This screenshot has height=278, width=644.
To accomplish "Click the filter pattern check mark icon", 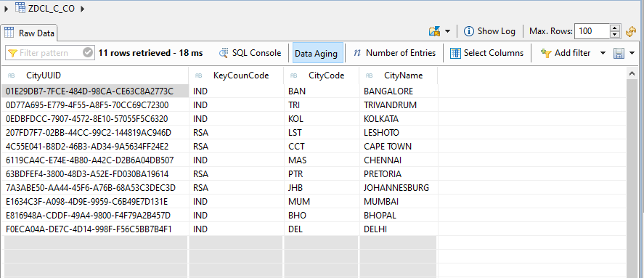I will (88, 53).
